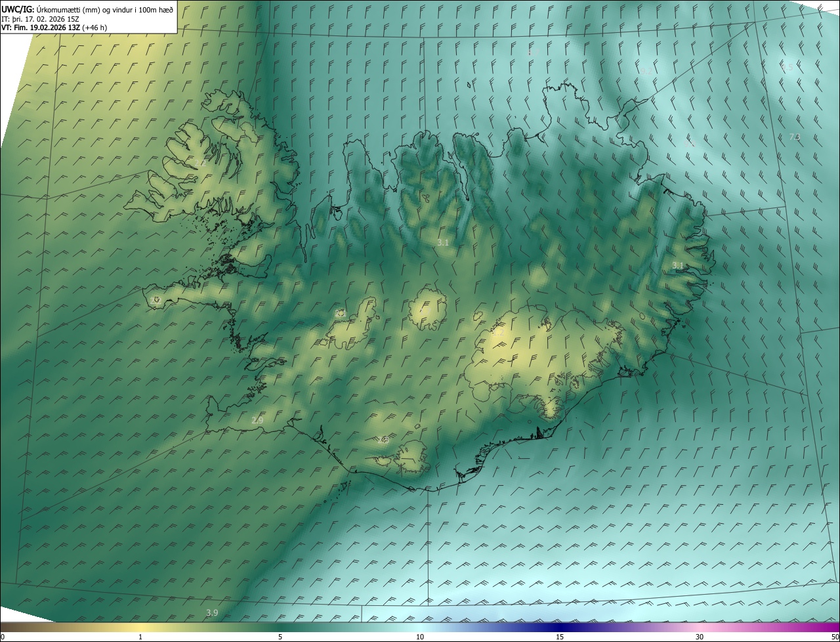Click the 3.1 value label in the Eastfjords
The height and width of the screenshot is (642, 840).
(x=678, y=265)
